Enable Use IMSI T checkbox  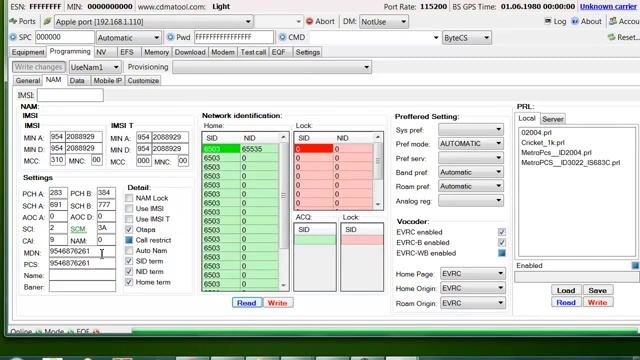coord(129,219)
